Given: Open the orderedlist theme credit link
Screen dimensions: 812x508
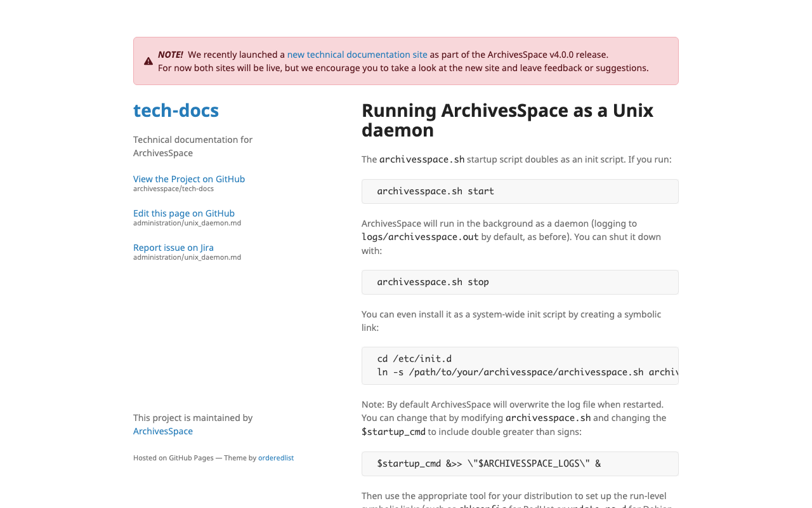Looking at the screenshot, I should click(276, 457).
